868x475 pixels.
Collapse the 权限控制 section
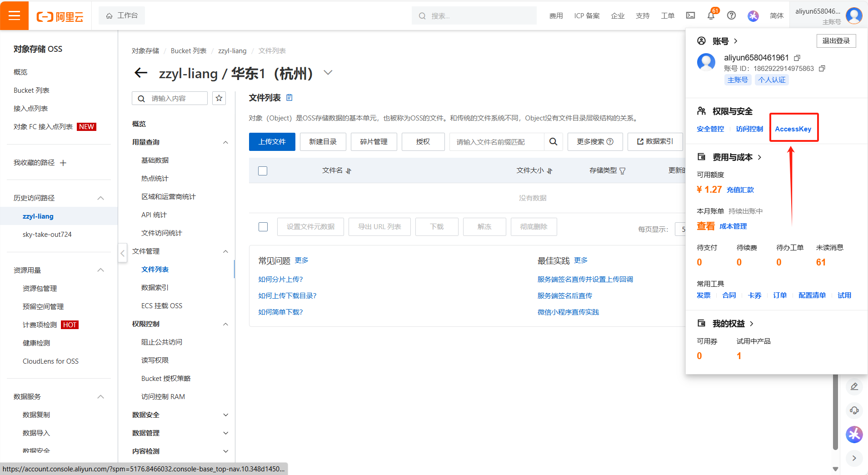225,324
